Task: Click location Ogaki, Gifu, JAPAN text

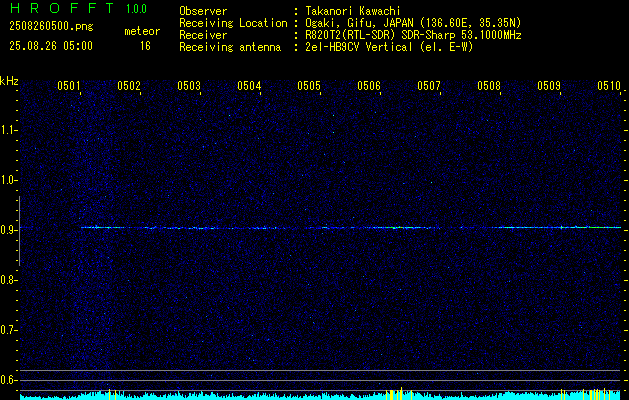Action: [x=413, y=23]
